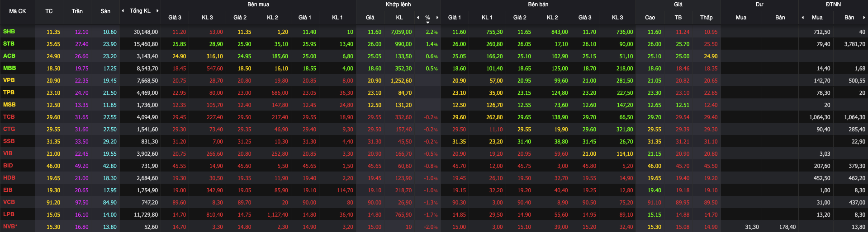Click VPB matched volume 1,252,60
This screenshot has width=868, height=232.
(401, 81)
